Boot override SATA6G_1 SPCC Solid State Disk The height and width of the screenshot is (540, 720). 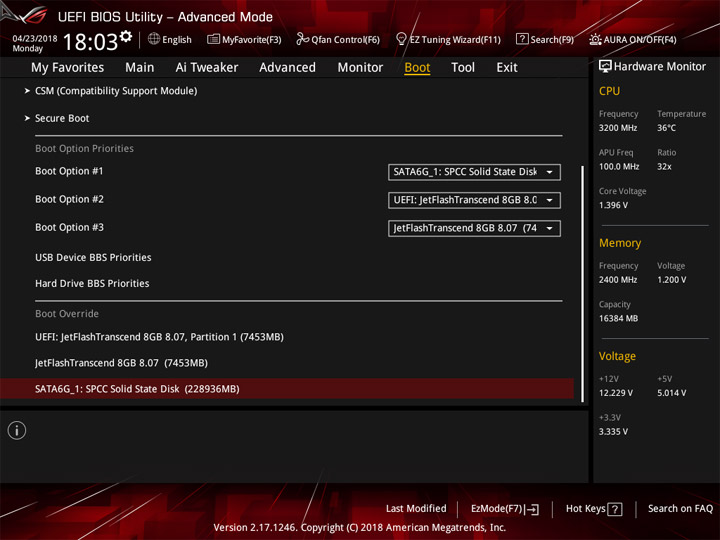[287, 388]
